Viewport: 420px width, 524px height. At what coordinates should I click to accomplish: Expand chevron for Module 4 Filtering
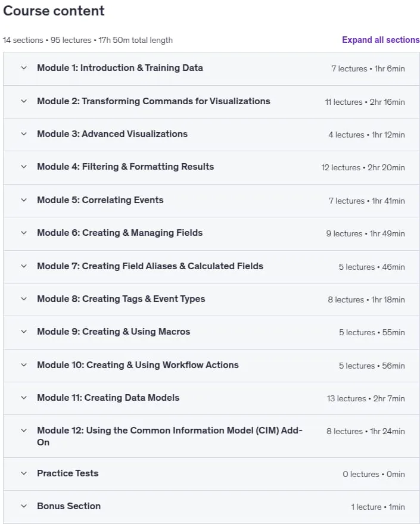point(24,166)
